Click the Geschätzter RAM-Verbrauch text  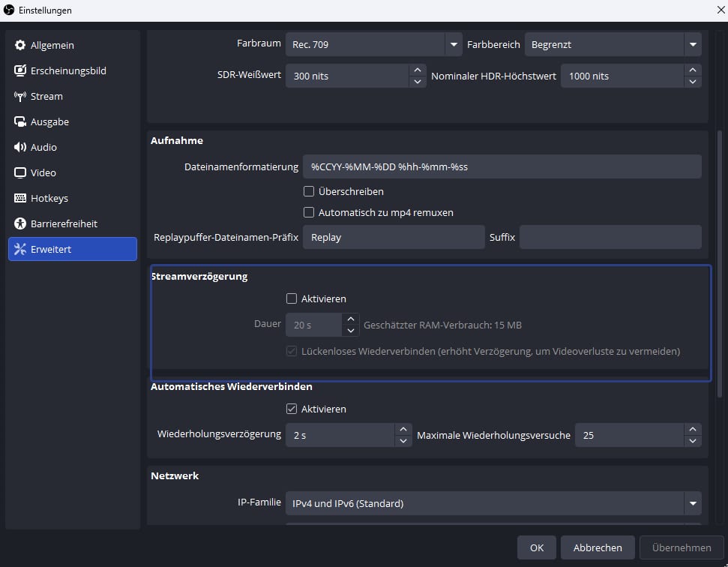tap(442, 325)
